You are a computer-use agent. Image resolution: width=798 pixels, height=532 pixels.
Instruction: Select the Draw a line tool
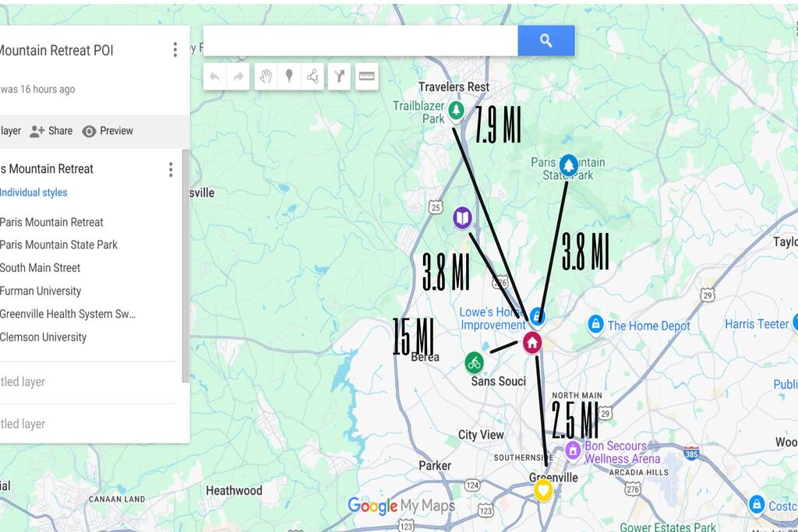(x=312, y=76)
